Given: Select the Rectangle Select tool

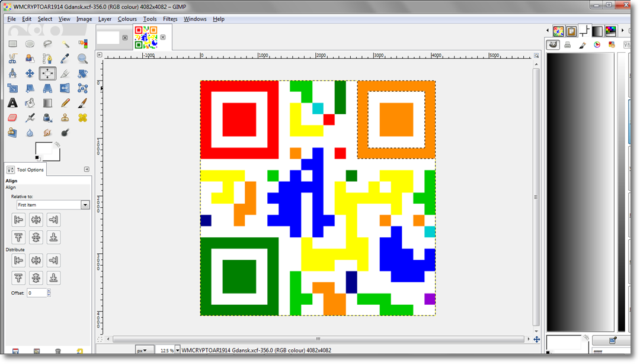Looking at the screenshot, I should (x=12, y=44).
